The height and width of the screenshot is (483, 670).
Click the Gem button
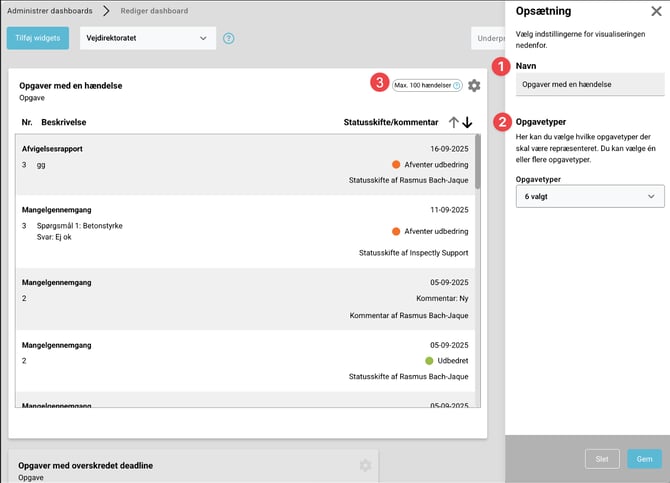(x=644, y=458)
